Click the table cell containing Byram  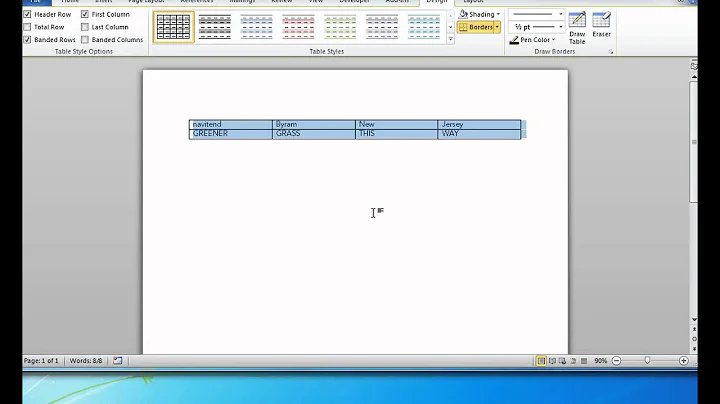[314, 124]
